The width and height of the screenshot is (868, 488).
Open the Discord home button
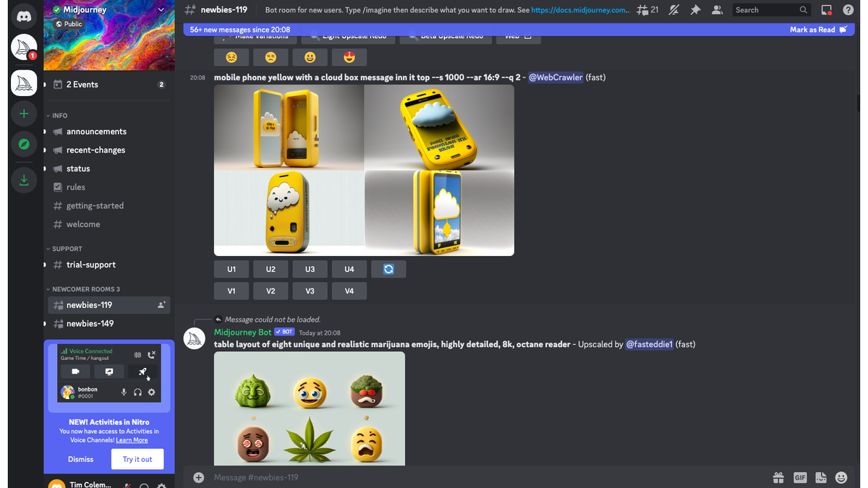[24, 15]
